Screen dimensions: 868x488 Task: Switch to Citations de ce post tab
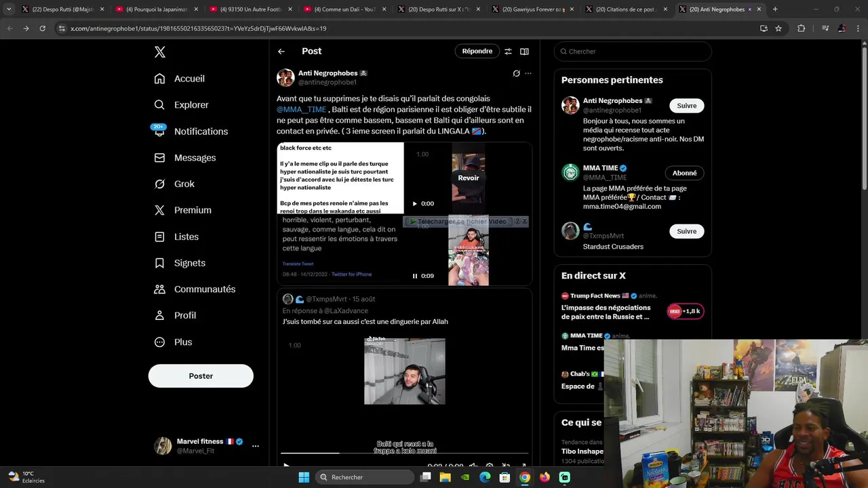coord(627,9)
